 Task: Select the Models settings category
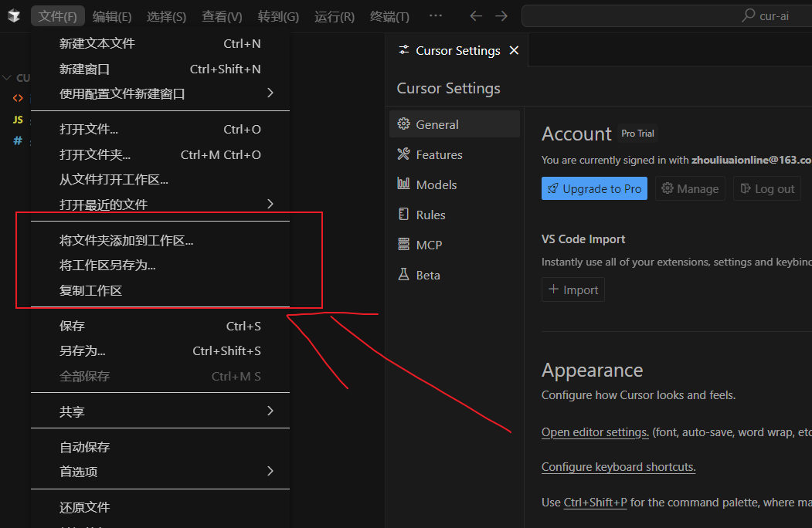pos(454,184)
